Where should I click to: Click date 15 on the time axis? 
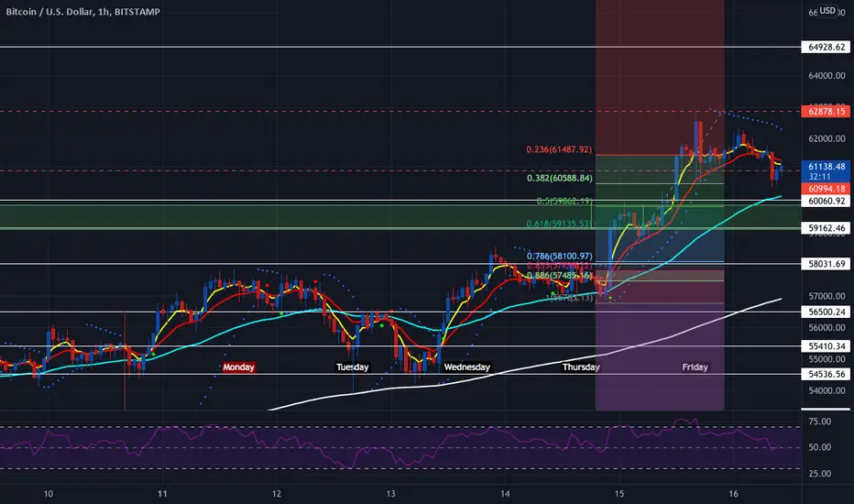619,494
